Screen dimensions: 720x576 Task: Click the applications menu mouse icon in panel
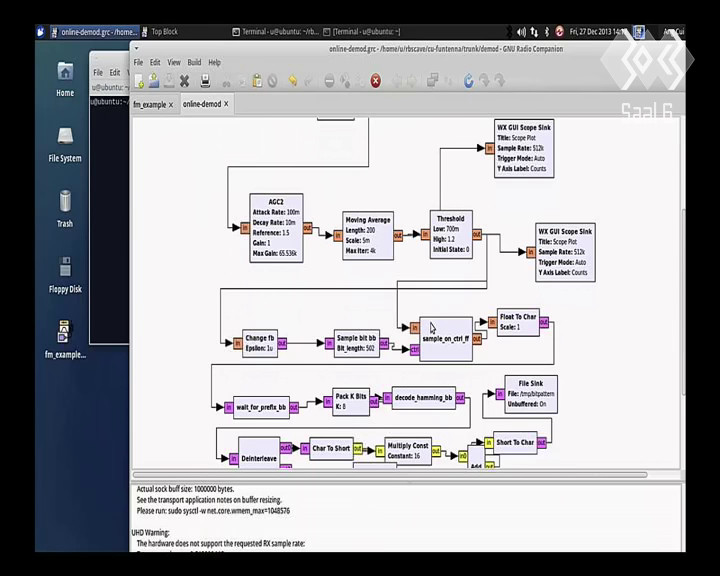(x=41, y=32)
